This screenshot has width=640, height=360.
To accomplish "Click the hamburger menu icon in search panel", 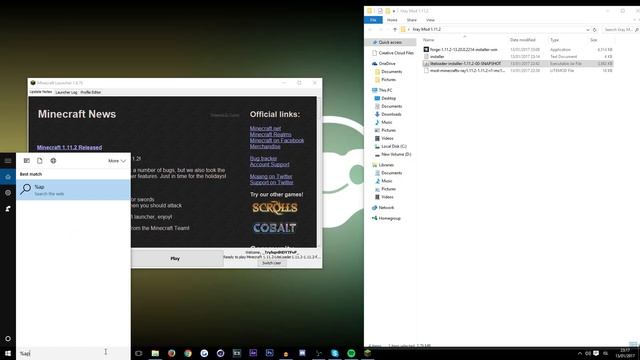I will pyautogui.click(x=8, y=161).
